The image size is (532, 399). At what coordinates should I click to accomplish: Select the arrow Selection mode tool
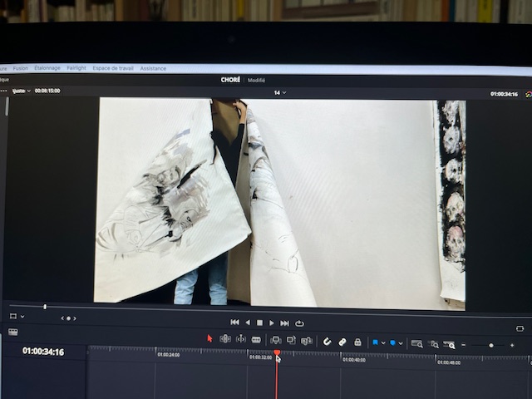[x=209, y=339]
